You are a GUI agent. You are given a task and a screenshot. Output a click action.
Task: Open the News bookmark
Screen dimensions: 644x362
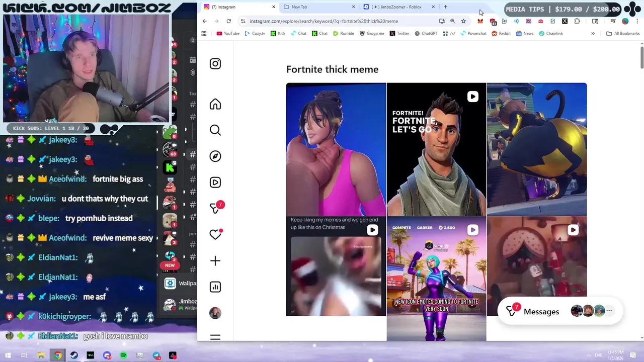524,34
